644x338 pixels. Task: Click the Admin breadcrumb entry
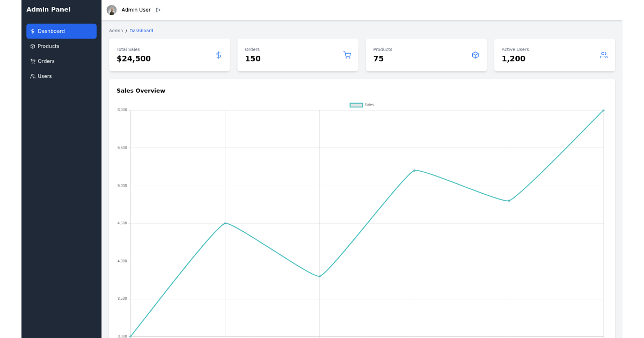point(116,31)
